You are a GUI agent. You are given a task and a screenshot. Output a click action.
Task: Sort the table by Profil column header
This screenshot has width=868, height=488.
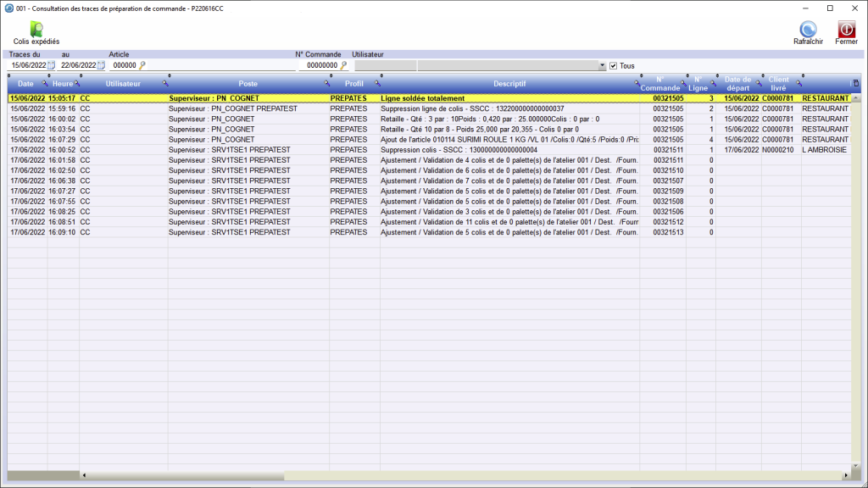pos(353,84)
